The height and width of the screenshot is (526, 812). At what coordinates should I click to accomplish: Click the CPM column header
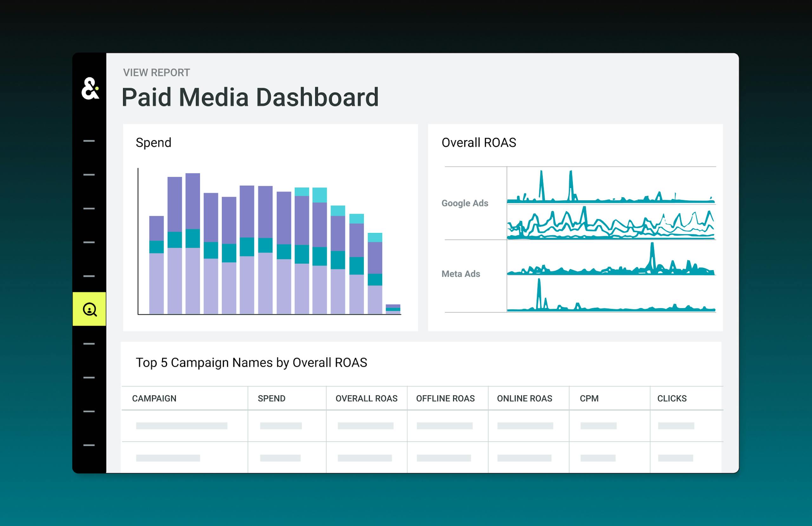589,399
